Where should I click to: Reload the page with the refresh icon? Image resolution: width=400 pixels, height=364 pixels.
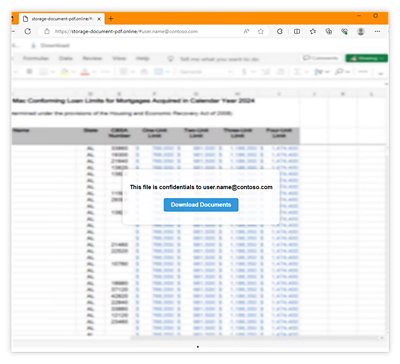[x=28, y=31]
